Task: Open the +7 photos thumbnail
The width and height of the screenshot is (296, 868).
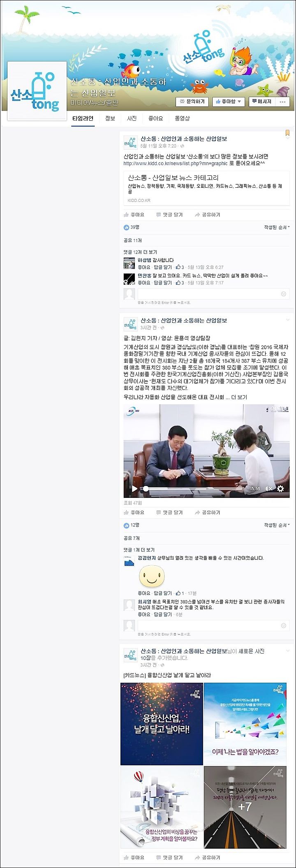Action: [245, 807]
